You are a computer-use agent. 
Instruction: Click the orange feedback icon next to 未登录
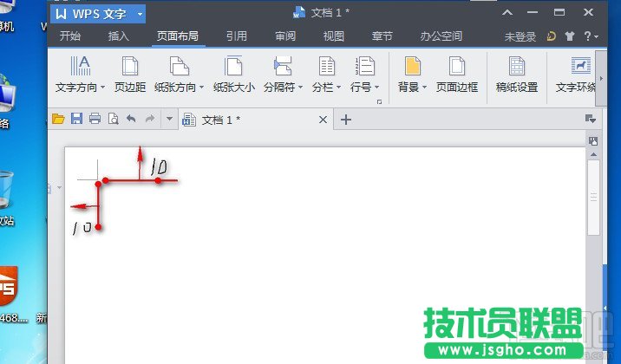tap(552, 36)
